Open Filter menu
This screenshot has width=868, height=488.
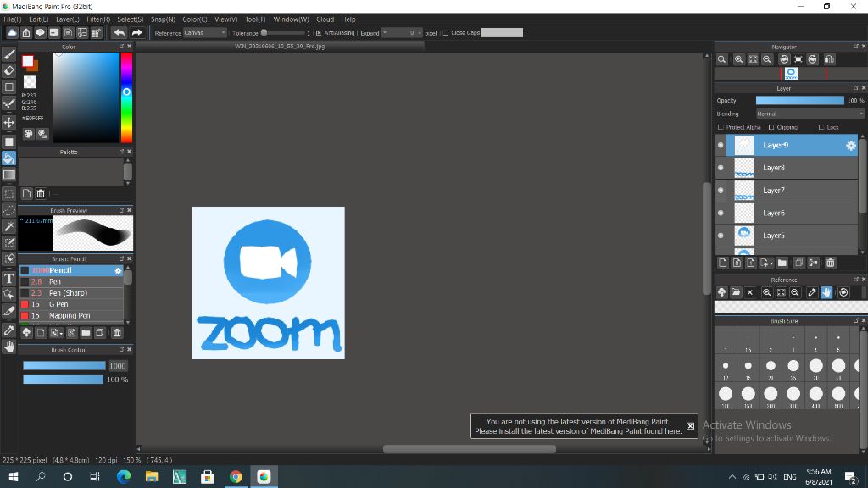98,19
